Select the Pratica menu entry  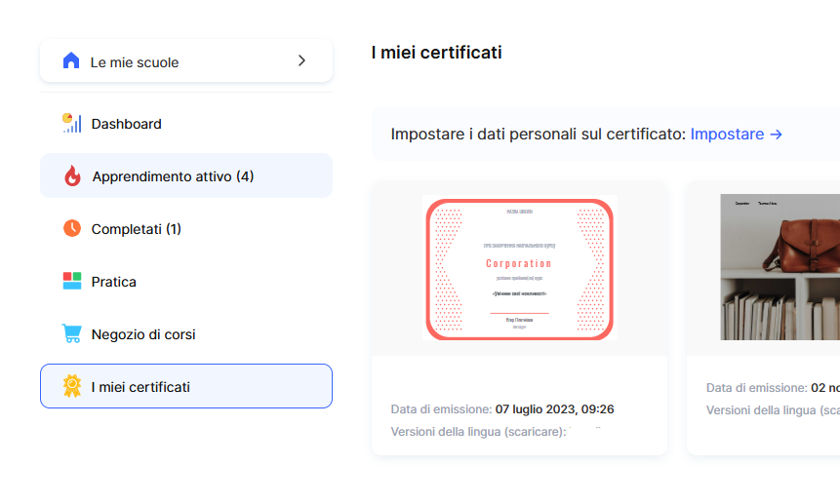point(114,282)
